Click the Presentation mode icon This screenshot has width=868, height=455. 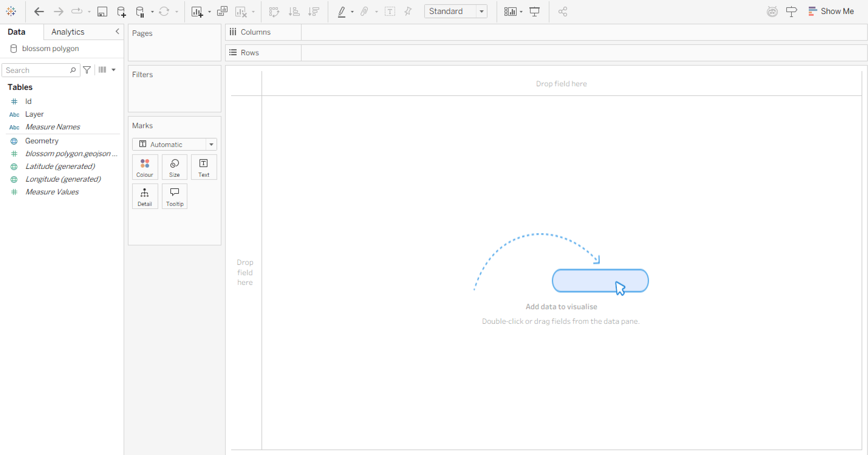click(535, 12)
